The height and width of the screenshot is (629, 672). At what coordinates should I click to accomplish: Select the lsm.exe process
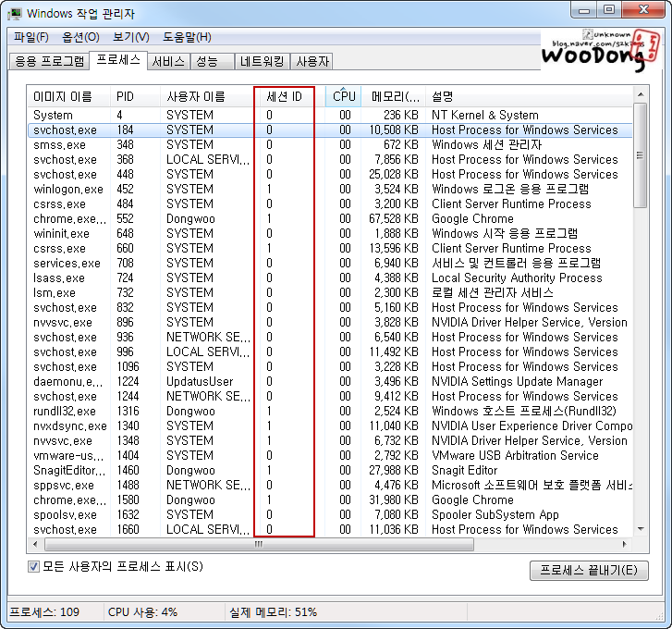[x=330, y=292]
